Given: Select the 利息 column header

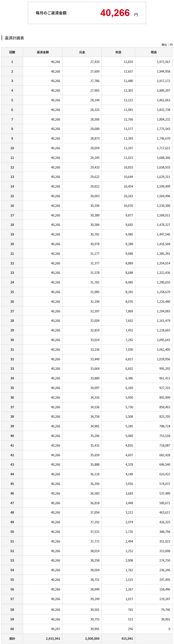Looking at the screenshot, I should coord(118,52).
